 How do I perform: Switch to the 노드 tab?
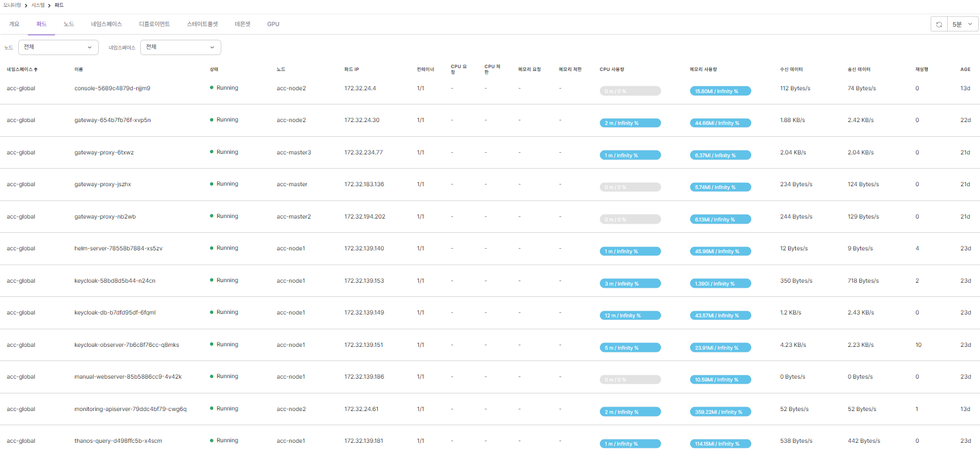69,24
